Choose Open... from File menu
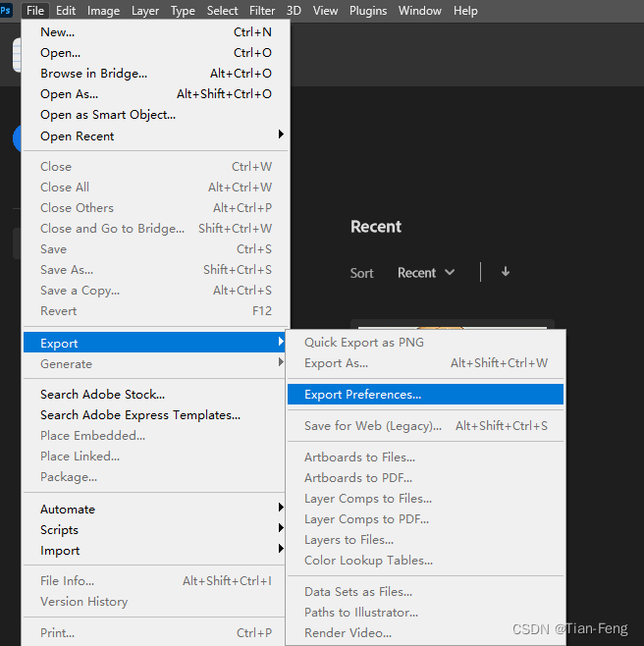 (156, 53)
